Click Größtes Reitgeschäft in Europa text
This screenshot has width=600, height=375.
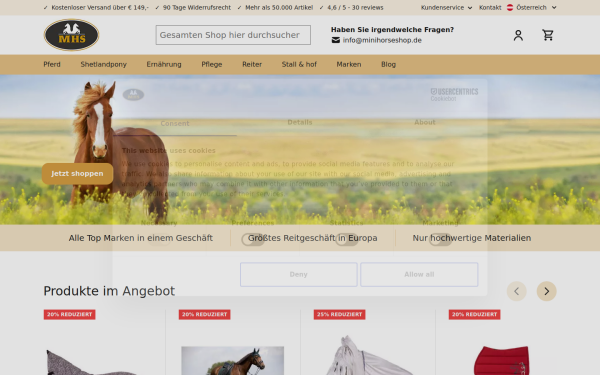tap(313, 238)
